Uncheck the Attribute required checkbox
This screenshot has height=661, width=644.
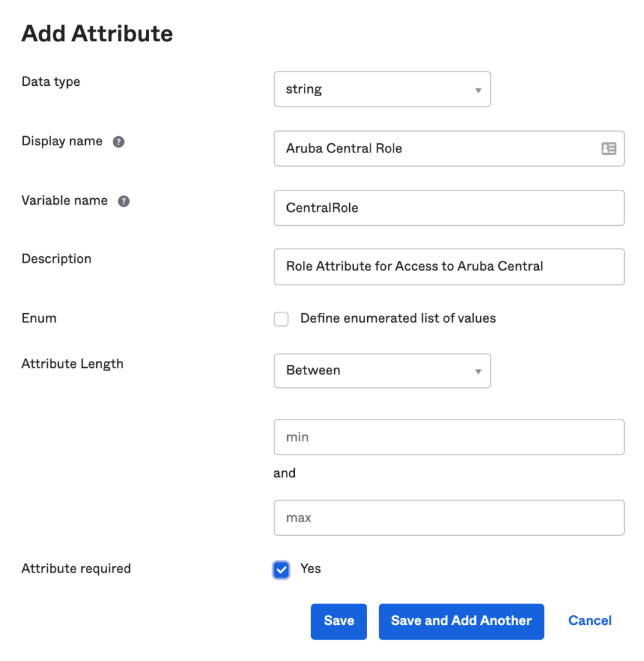[x=281, y=569]
